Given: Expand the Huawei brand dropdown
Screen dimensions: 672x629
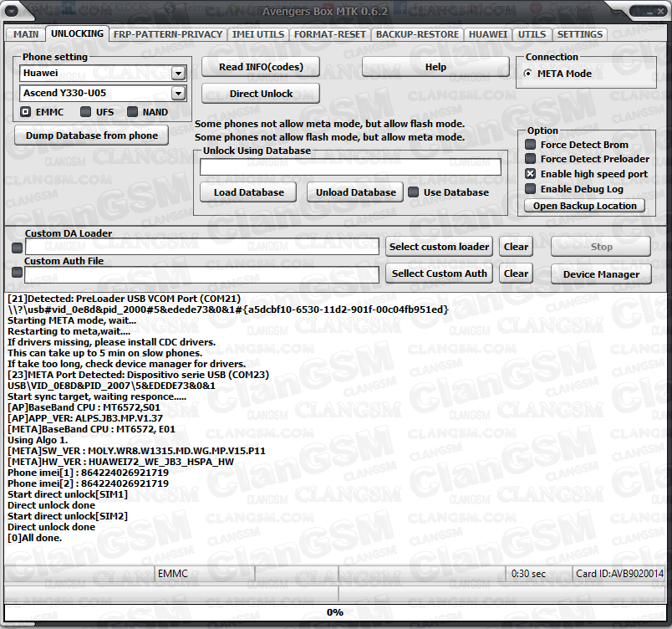Looking at the screenshot, I should 178,74.
